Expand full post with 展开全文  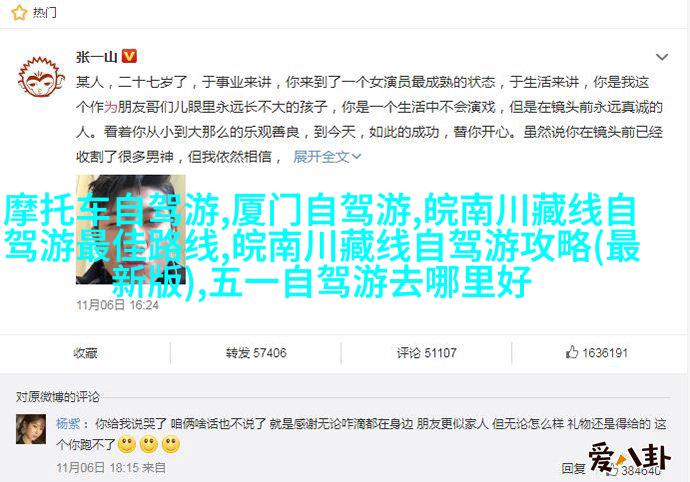(x=321, y=156)
